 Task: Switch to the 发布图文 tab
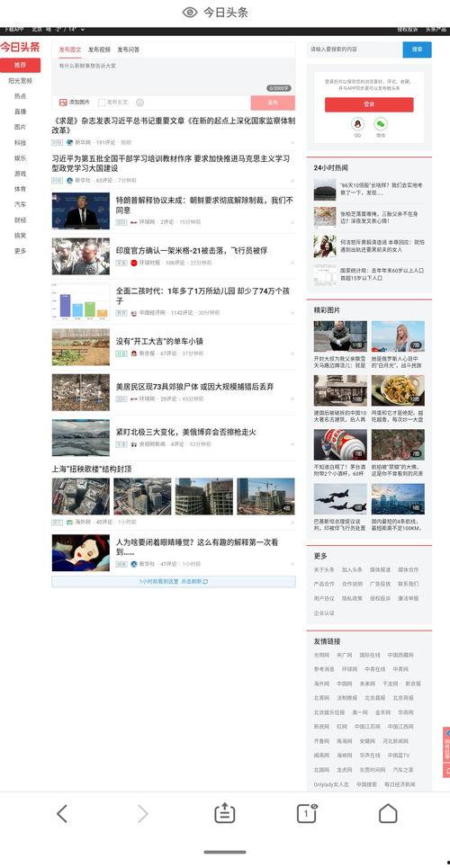tap(70, 49)
